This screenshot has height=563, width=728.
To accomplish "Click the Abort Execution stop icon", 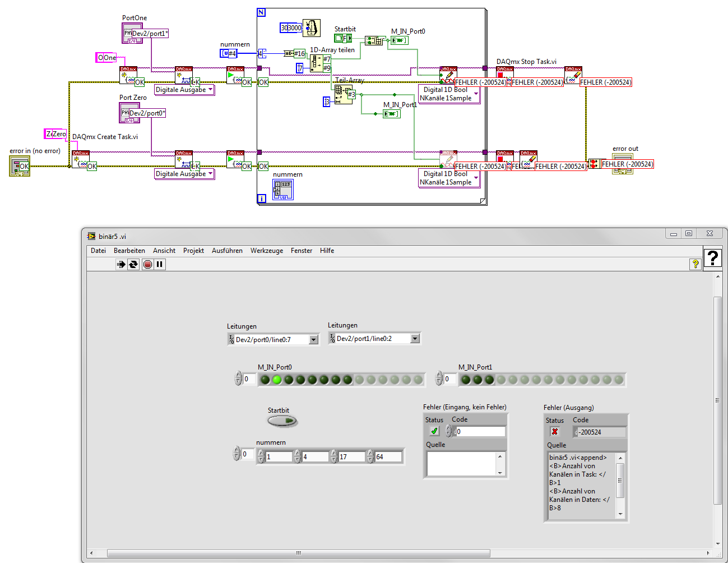I will pos(147,264).
